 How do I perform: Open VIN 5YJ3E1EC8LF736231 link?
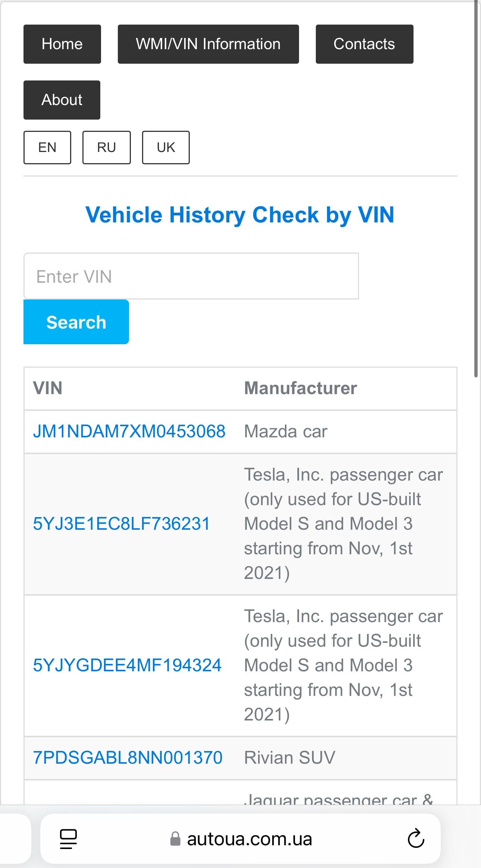122,524
